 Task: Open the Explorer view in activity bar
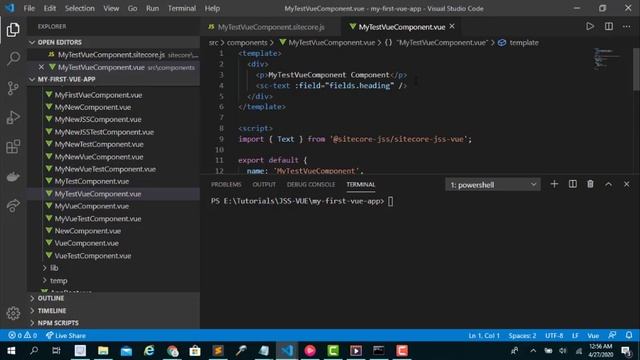(13, 30)
